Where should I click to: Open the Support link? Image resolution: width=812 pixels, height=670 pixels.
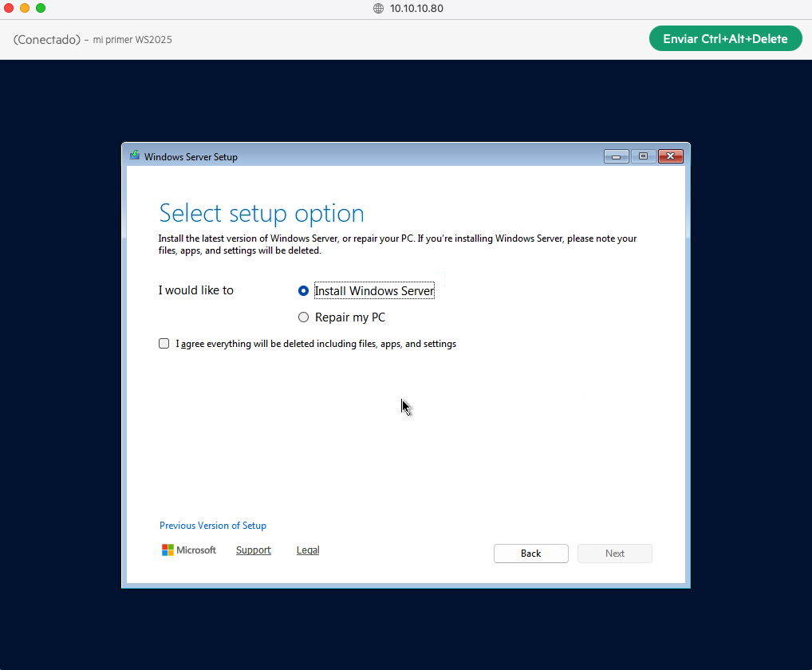tap(253, 550)
